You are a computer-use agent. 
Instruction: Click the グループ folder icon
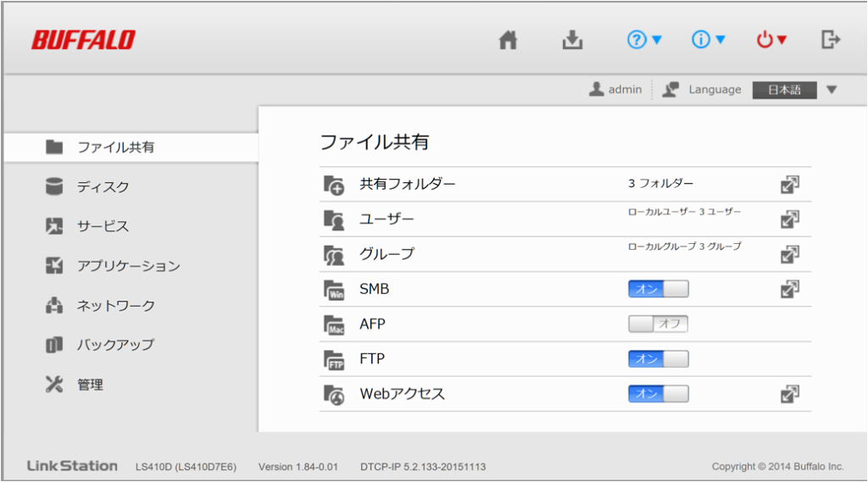point(334,255)
